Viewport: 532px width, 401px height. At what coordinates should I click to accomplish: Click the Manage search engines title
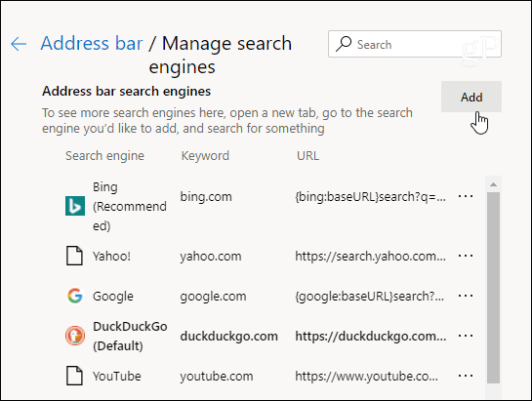point(221,55)
